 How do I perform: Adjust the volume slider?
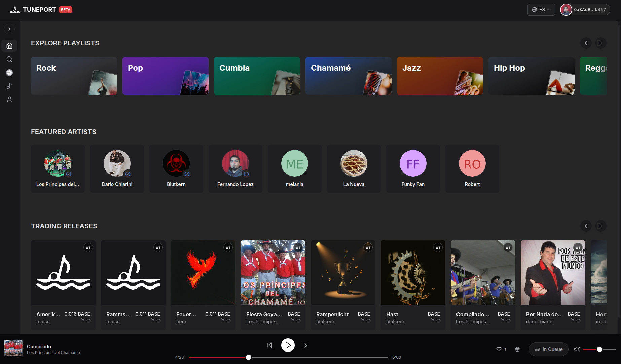[599, 349]
